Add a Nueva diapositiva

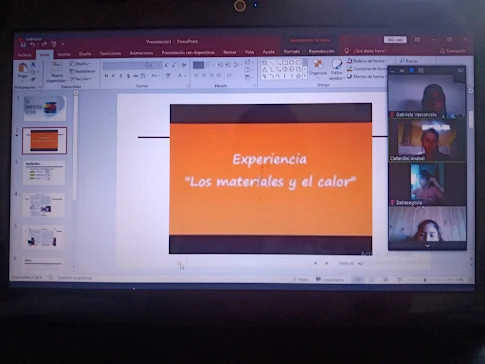57,72
